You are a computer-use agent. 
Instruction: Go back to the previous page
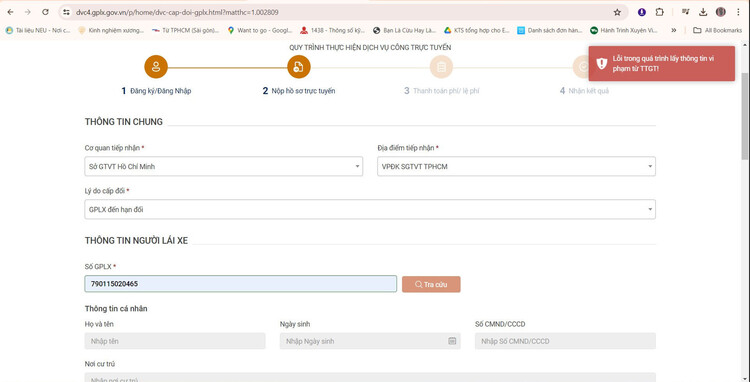click(x=11, y=12)
